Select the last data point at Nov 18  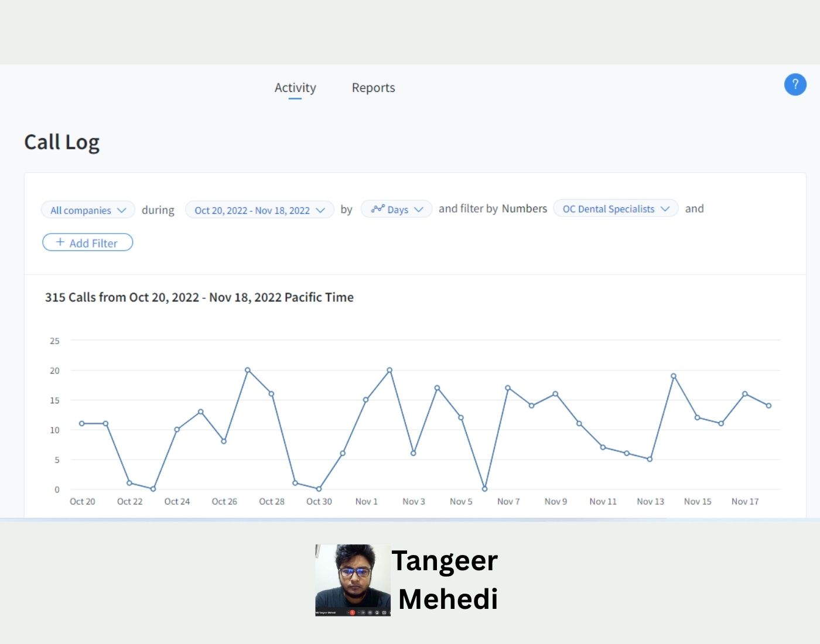768,406
